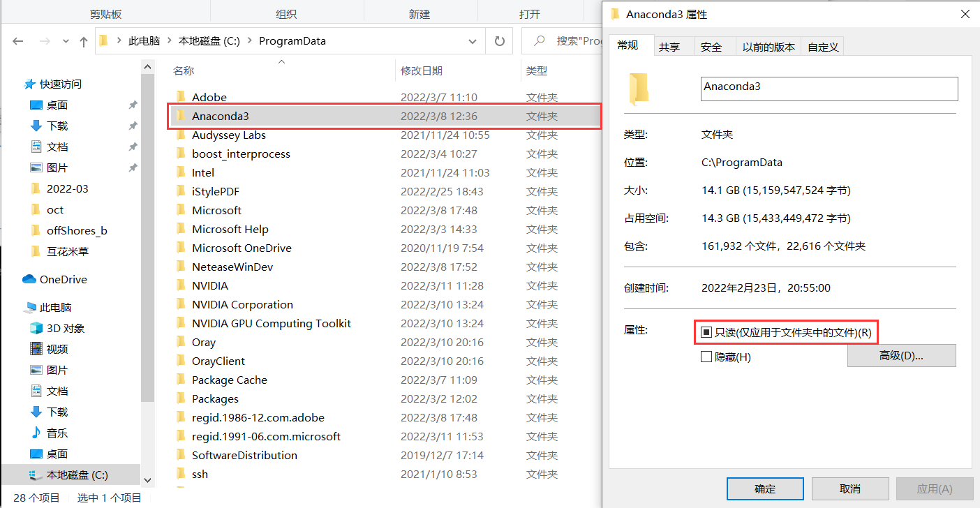Open pinned 文档 quick access item
The image size is (980, 508).
click(x=57, y=147)
